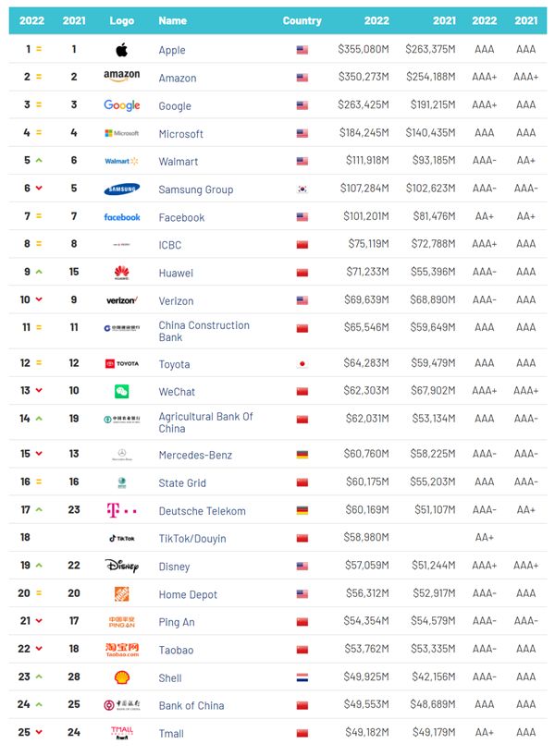Viewport: 555px width, 756px height.
Task: Click the green WeChat logo icon
Action: tap(121, 391)
